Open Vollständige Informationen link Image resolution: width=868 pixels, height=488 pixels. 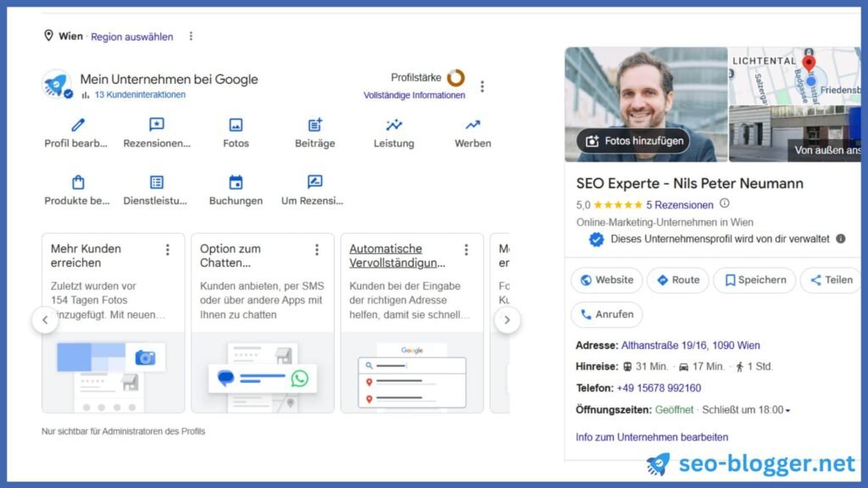click(x=414, y=95)
